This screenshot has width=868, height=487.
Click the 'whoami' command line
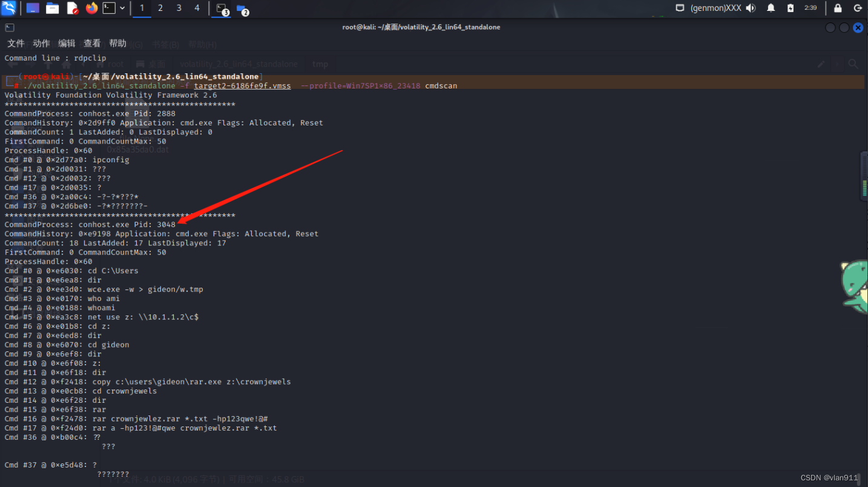click(x=59, y=308)
